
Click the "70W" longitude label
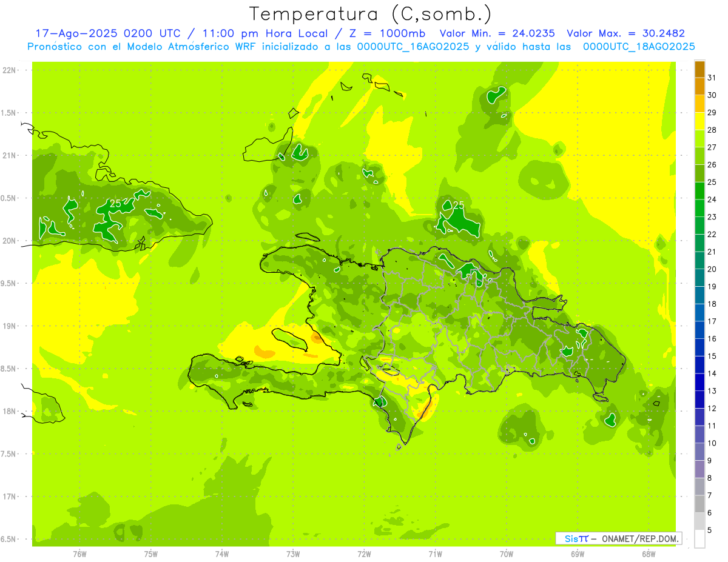click(507, 554)
